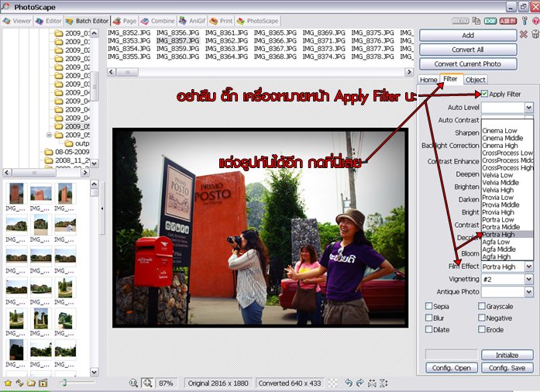Click the screen capture windows icon
Screen dimensions: 540x392
(476, 21)
